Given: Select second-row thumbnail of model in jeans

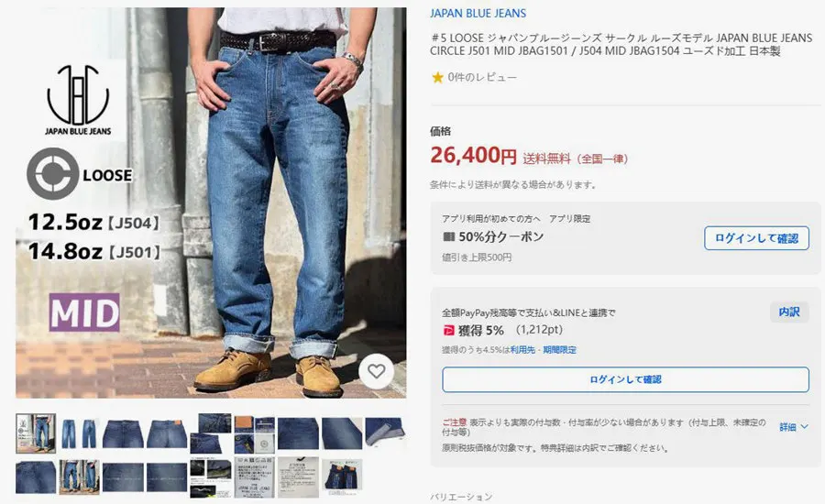Looking at the screenshot, I should click(x=79, y=477).
